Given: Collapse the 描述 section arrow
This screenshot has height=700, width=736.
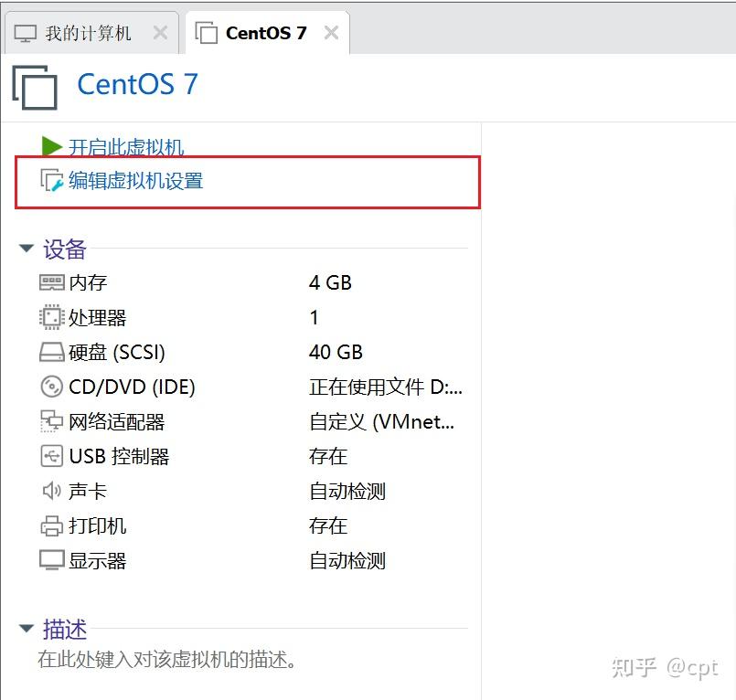Looking at the screenshot, I should tap(27, 628).
